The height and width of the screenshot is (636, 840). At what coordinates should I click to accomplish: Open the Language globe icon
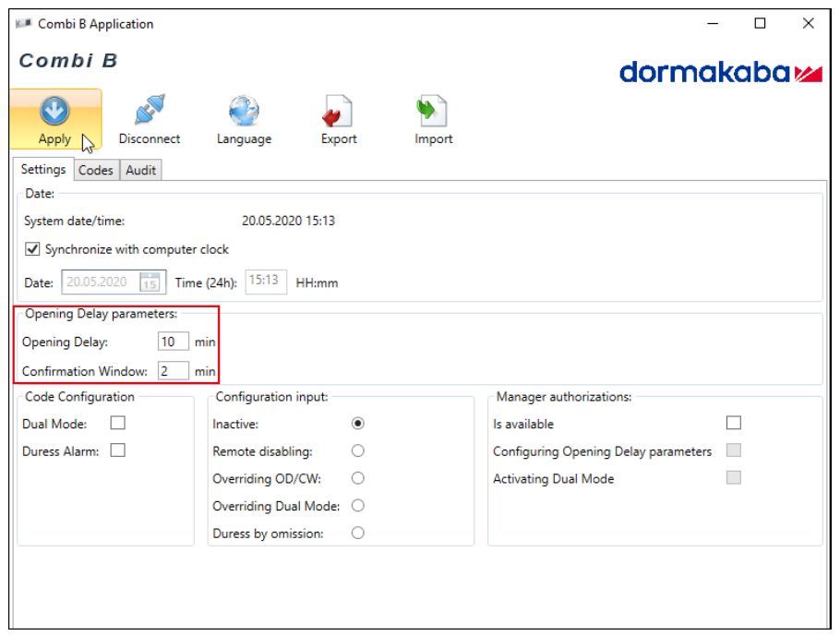pyautogui.click(x=244, y=111)
